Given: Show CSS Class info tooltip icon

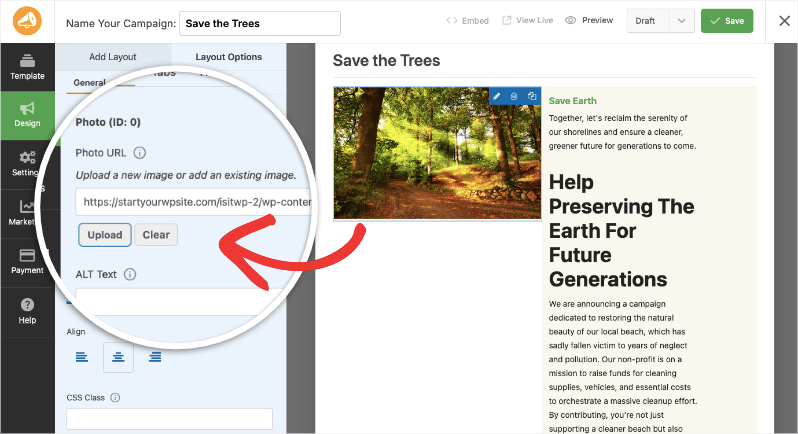Looking at the screenshot, I should click(115, 397).
